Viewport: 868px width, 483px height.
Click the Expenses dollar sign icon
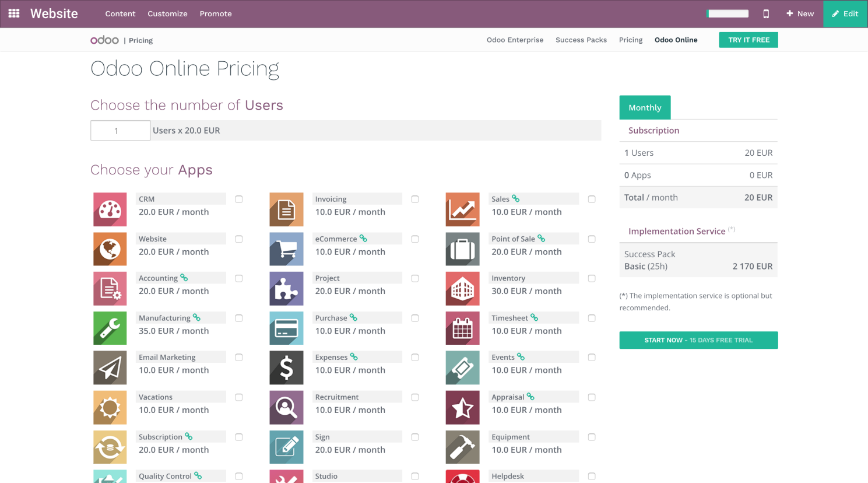pyautogui.click(x=286, y=368)
